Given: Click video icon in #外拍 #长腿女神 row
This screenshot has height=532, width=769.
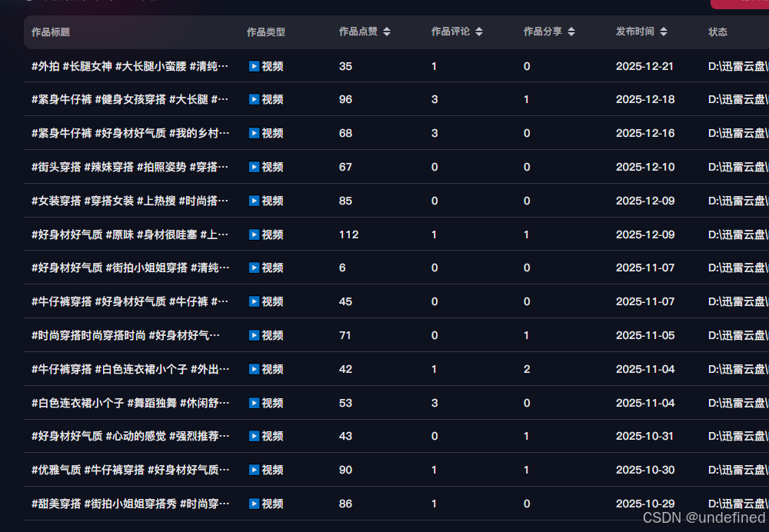Looking at the screenshot, I should [x=254, y=66].
